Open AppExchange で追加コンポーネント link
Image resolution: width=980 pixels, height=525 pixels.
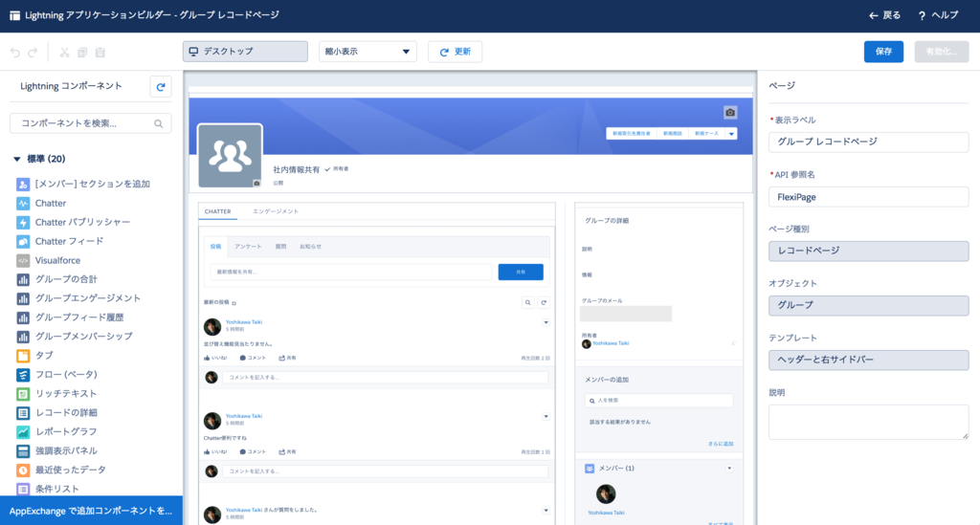tap(91, 511)
